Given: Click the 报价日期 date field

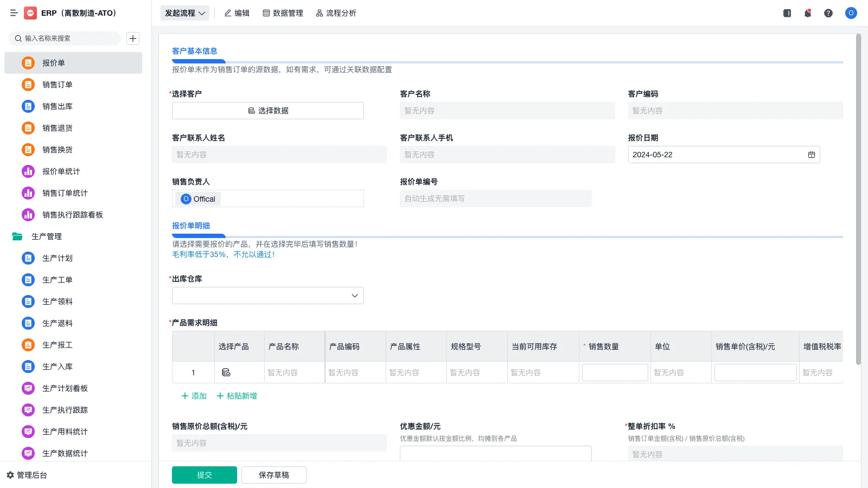Looking at the screenshot, I should (x=724, y=155).
